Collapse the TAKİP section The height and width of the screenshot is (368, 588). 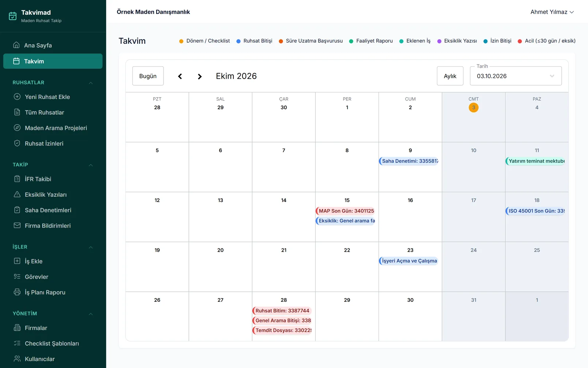(90, 165)
